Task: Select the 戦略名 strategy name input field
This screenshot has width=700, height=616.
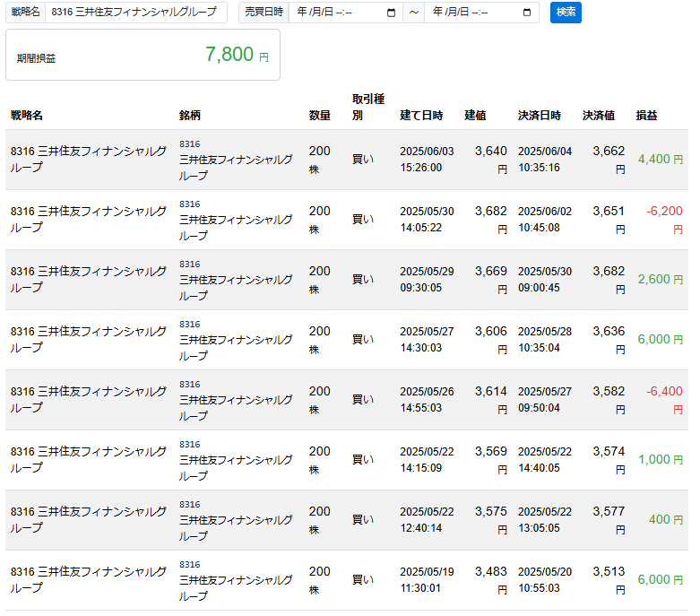Action: pyautogui.click(x=135, y=13)
